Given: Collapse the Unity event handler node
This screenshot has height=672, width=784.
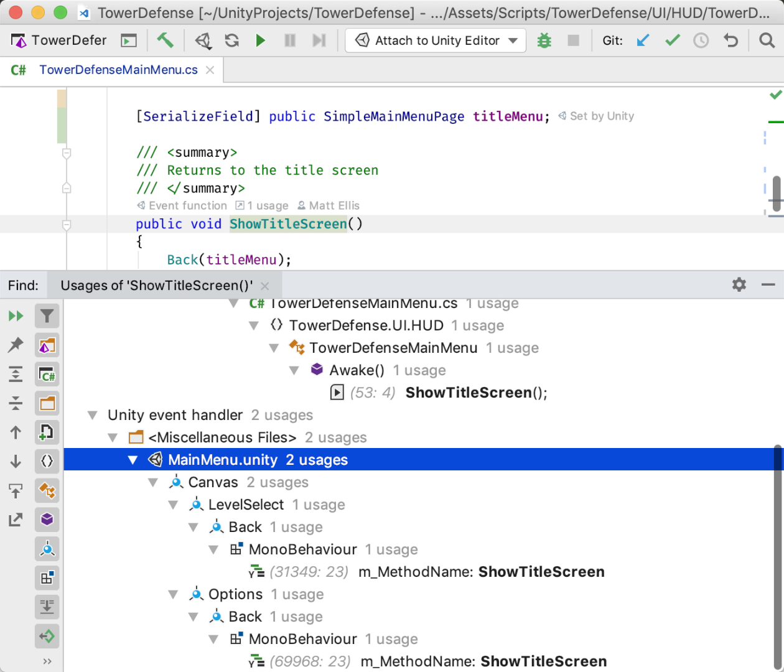Looking at the screenshot, I should [93, 415].
